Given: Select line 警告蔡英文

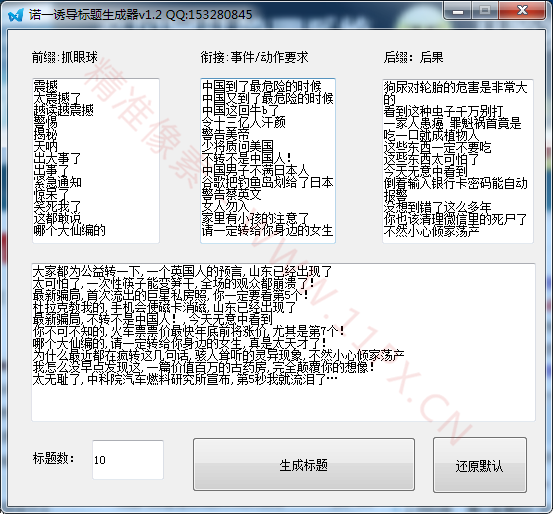Looking at the screenshot, I should click(232, 194).
